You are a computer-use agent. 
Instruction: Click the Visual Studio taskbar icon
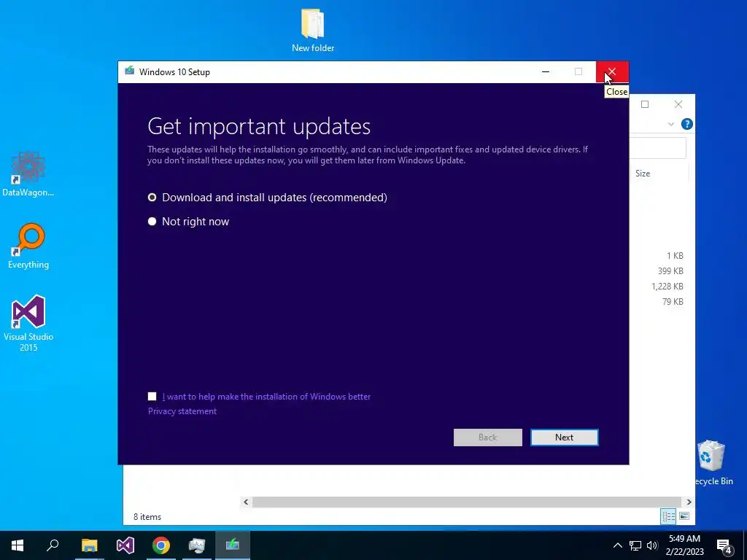pyautogui.click(x=125, y=545)
